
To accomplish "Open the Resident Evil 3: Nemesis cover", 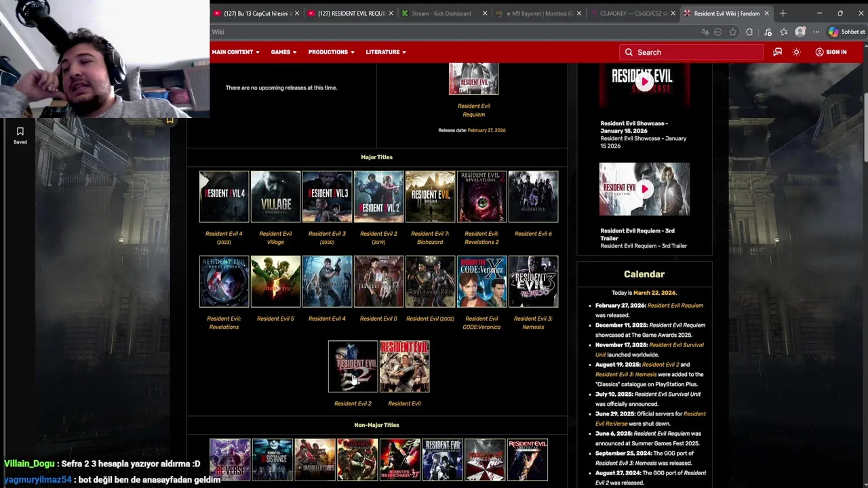I will pyautogui.click(x=533, y=281).
